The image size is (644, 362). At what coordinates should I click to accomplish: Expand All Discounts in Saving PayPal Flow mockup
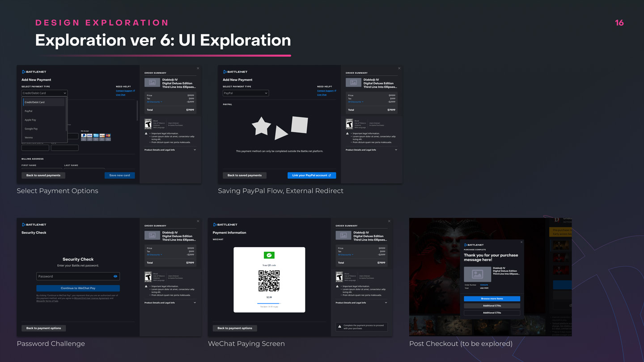point(356,102)
